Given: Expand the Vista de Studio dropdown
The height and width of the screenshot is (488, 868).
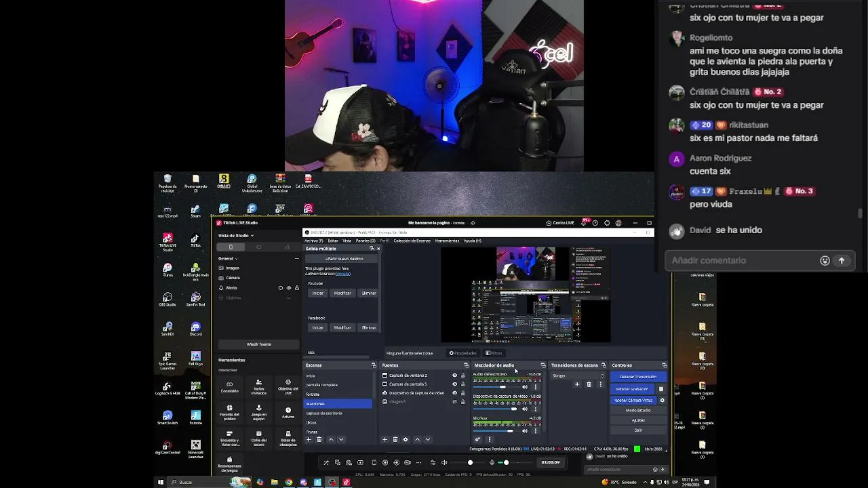Looking at the screenshot, I should 252,235.
